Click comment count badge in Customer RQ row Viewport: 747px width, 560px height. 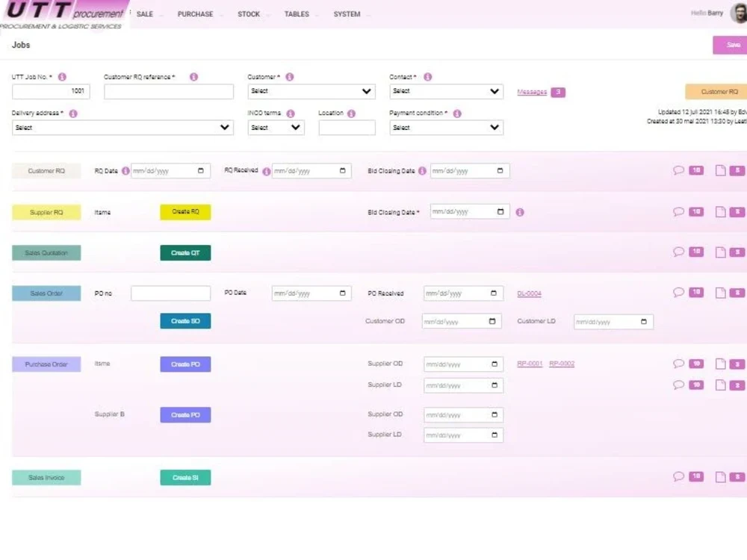click(x=696, y=170)
